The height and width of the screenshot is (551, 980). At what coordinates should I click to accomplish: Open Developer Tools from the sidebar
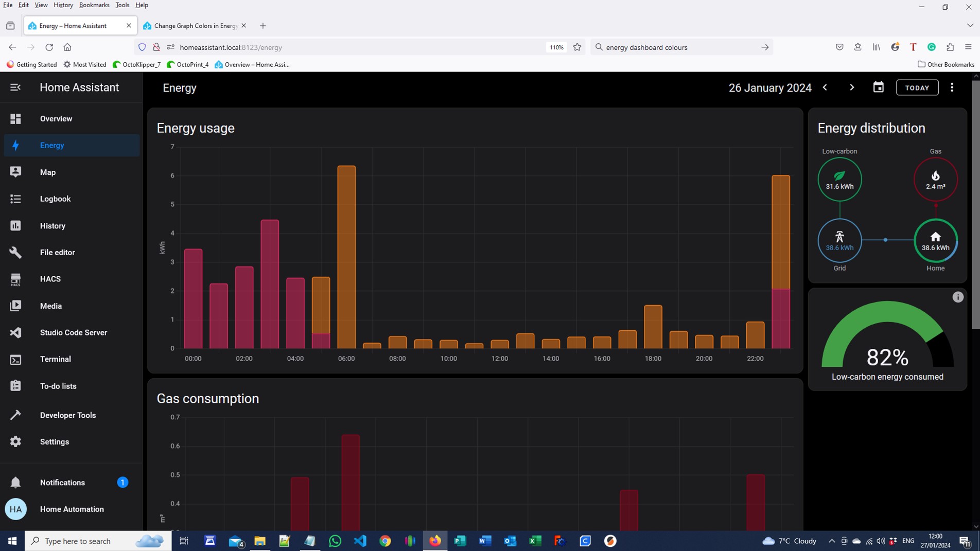[x=67, y=415]
